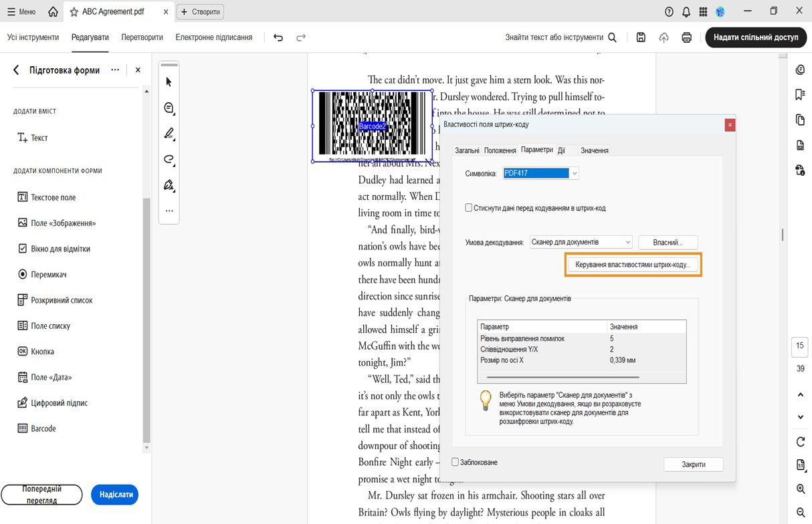The width and height of the screenshot is (812, 524).
Task: Select the Barcode2 field on the page
Action: (x=373, y=126)
